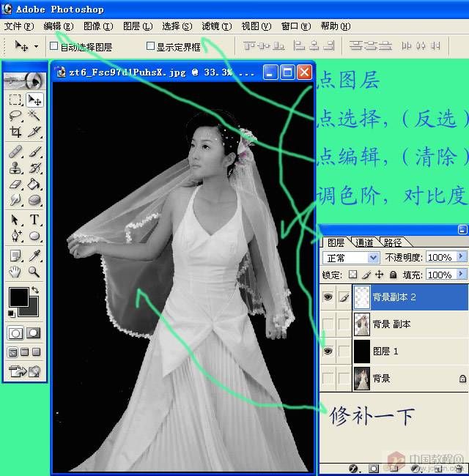
Task: Expand the 不透明度 opacity arrow
Action: (461, 258)
